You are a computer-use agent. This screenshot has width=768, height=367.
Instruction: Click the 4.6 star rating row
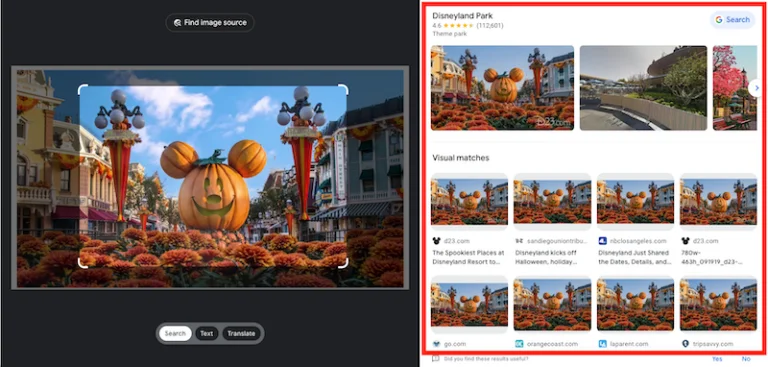coord(468,25)
